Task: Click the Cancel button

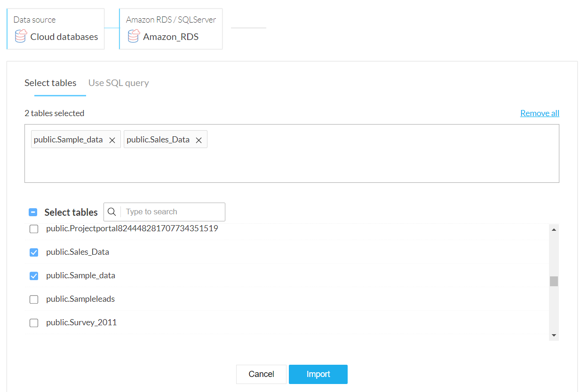Action: pos(261,374)
